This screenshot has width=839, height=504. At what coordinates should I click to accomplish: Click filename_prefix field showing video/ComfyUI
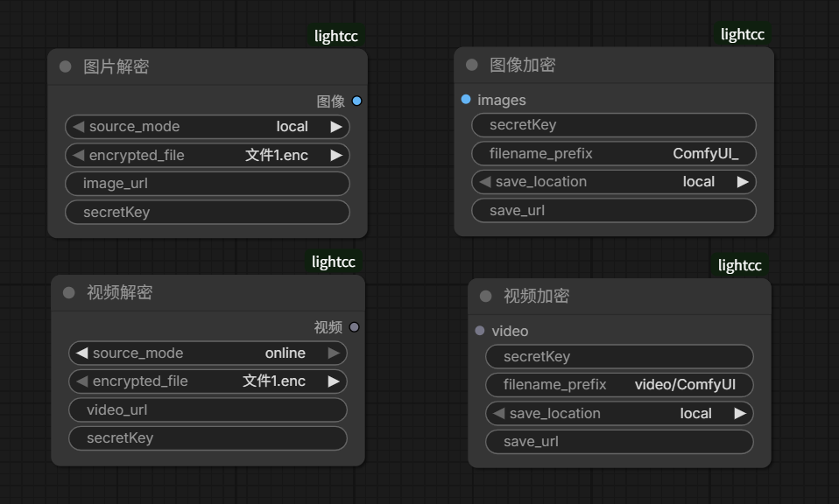click(x=619, y=385)
